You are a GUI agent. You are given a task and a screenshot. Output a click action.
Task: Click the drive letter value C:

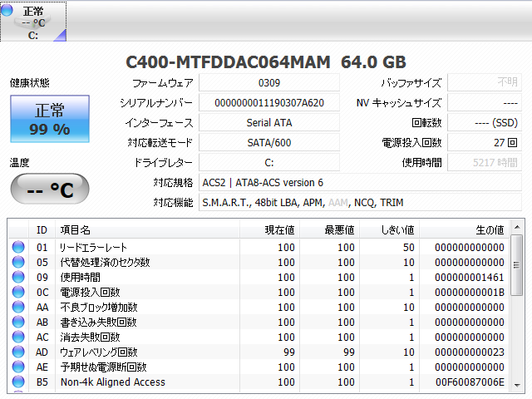269,163
